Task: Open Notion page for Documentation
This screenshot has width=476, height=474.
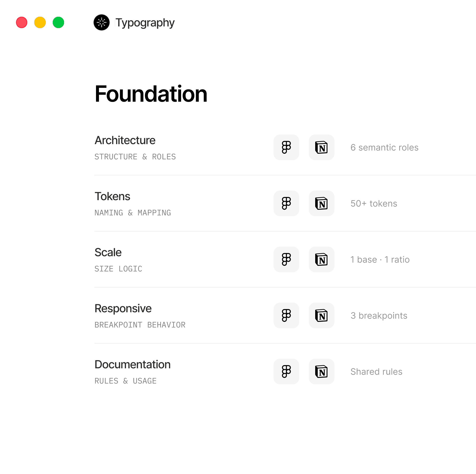Action: coord(321,372)
